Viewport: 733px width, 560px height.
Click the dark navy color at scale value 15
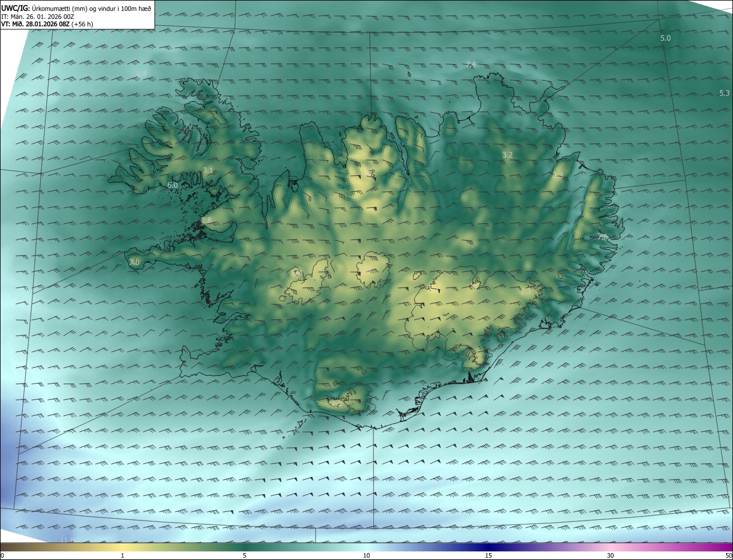488,547
